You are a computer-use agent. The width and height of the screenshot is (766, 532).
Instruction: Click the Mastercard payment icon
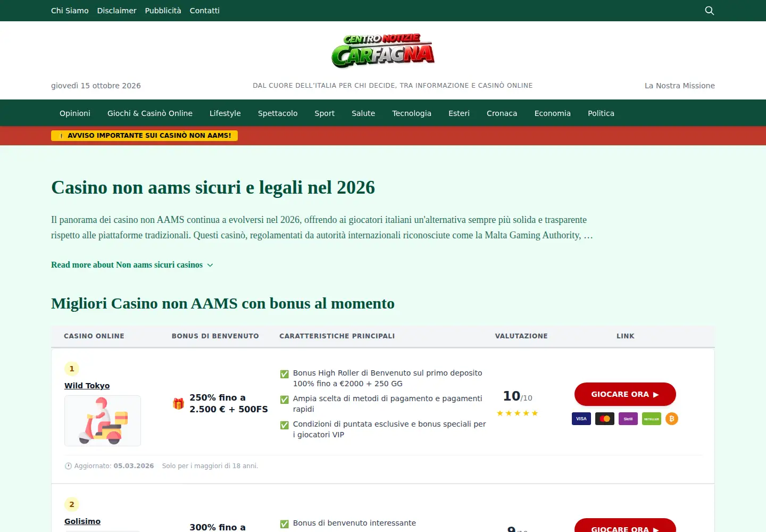[605, 419]
